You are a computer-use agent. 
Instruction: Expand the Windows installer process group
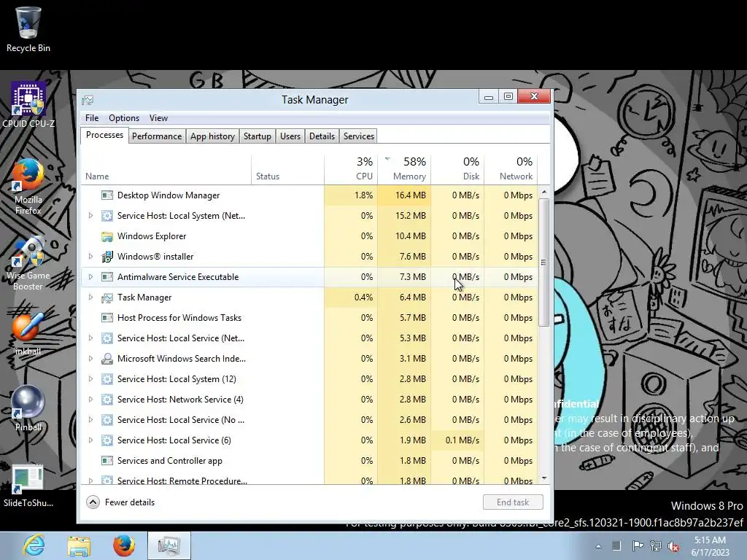[90, 257]
